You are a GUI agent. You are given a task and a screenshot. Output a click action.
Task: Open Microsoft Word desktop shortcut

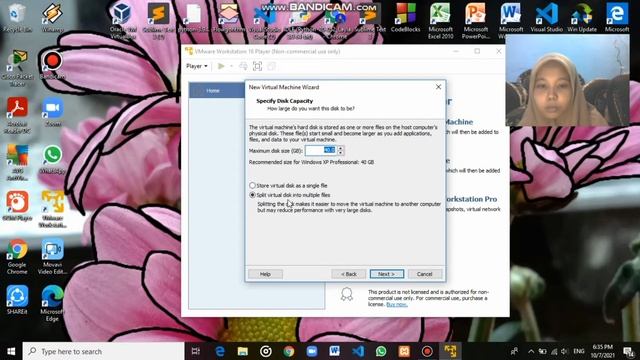[x=511, y=20]
